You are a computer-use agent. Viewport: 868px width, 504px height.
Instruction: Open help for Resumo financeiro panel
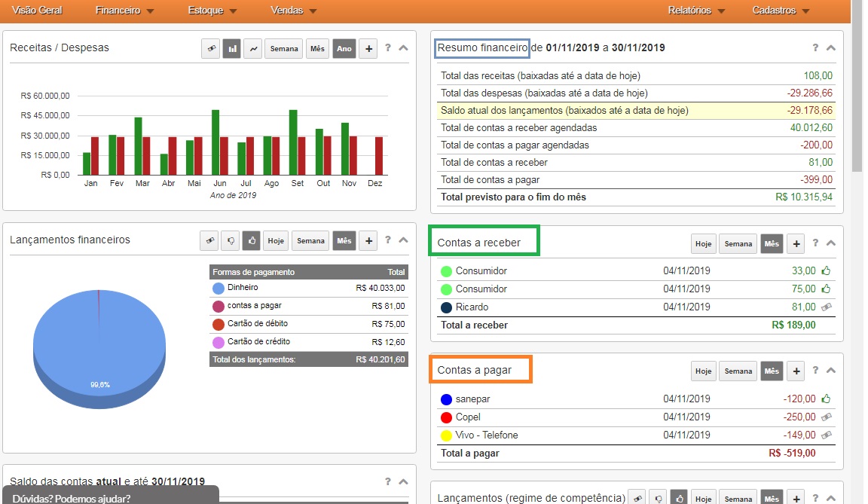pos(815,47)
